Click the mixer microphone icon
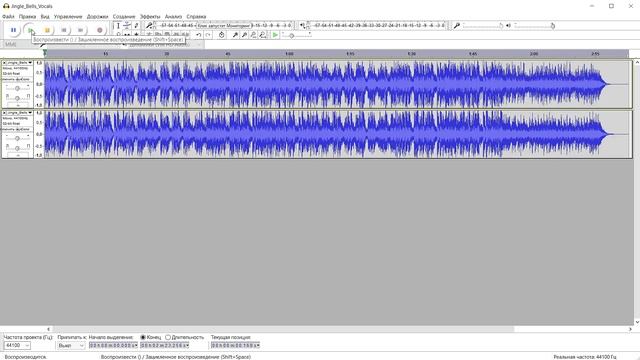Viewport: 640px width, 360px height. 457,26
